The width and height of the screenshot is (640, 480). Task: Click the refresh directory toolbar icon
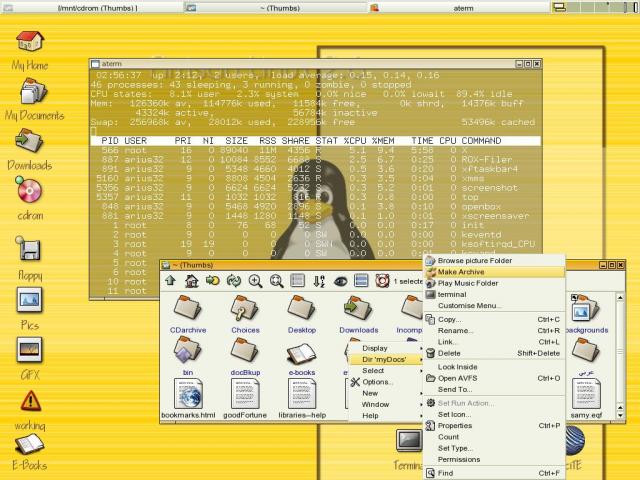[x=234, y=281]
